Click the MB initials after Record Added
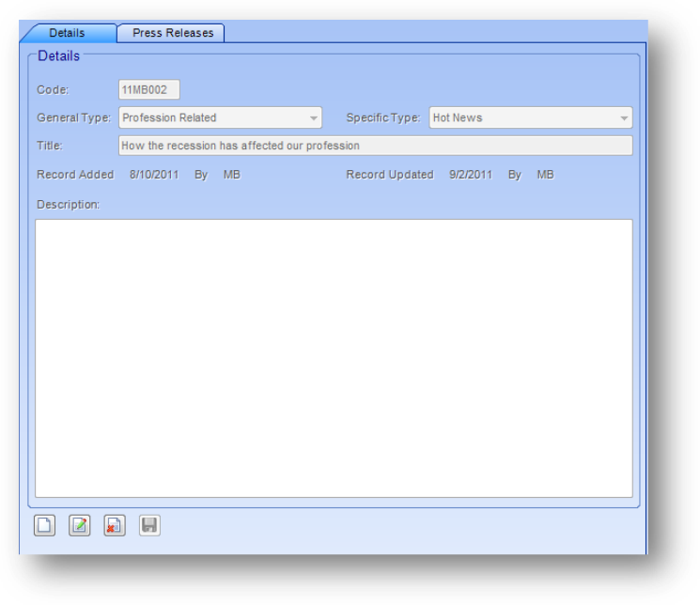 click(231, 175)
